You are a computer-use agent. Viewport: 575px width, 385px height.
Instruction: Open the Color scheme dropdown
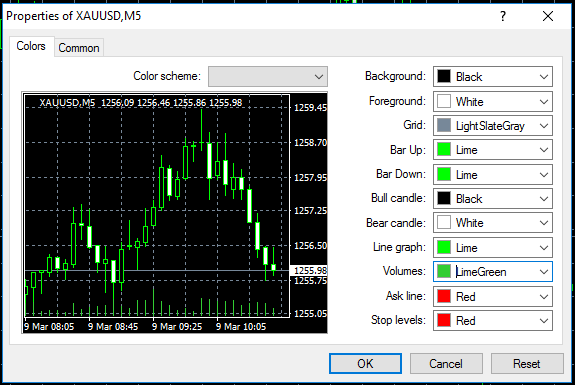[268, 76]
